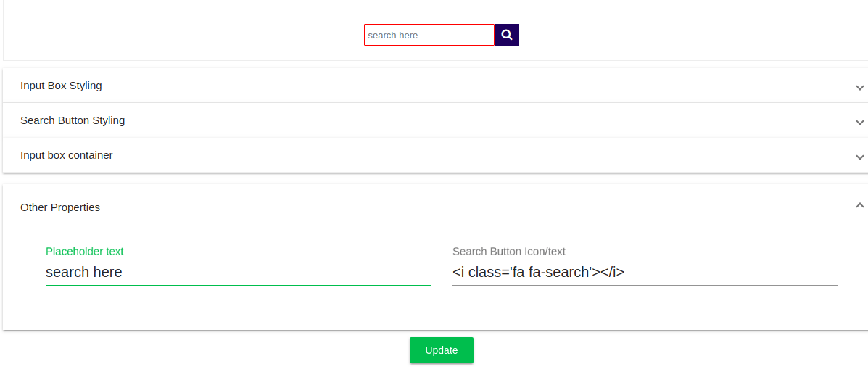Expand the Search Button Styling chevron
The height and width of the screenshot is (372, 868).
click(x=859, y=122)
